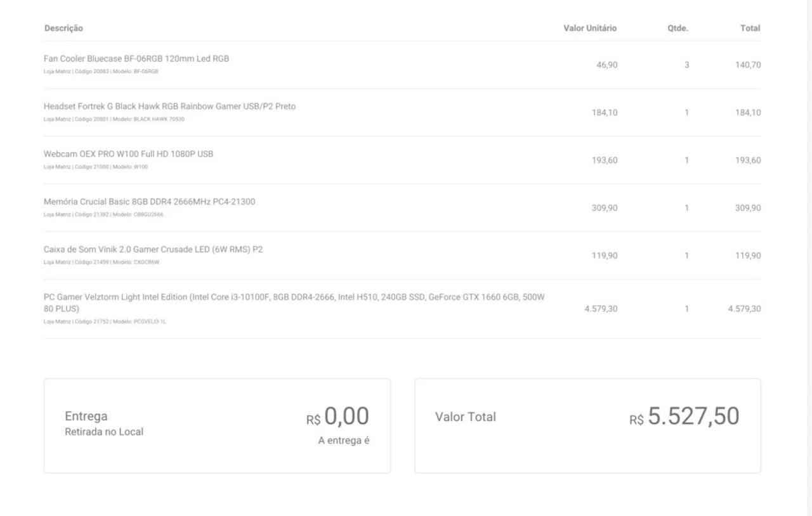
Task: Select the Qtde. column header
Action: 678,29
